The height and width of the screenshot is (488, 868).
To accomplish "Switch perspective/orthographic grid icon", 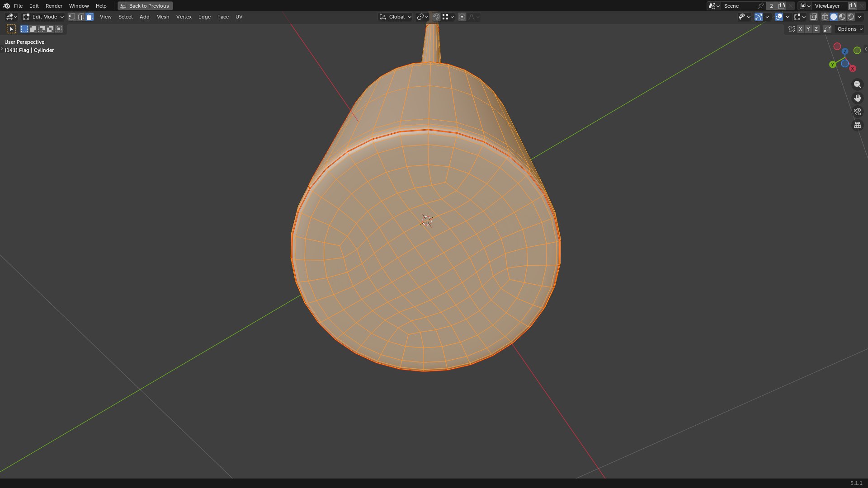I will (x=858, y=125).
